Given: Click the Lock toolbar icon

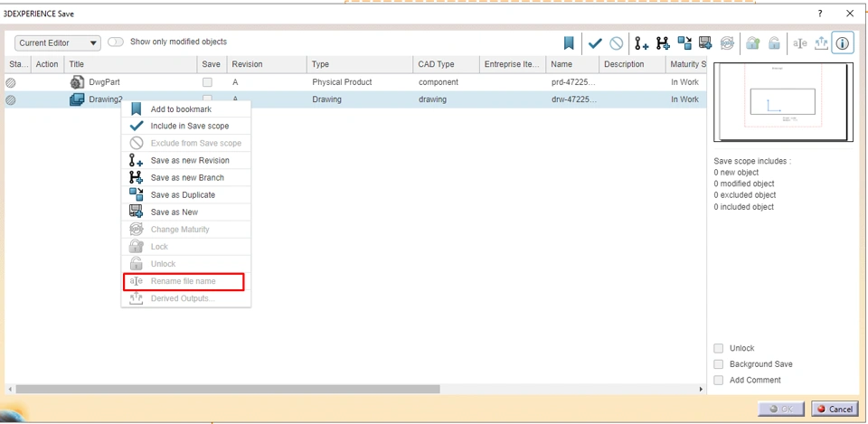Looking at the screenshot, I should [x=752, y=43].
